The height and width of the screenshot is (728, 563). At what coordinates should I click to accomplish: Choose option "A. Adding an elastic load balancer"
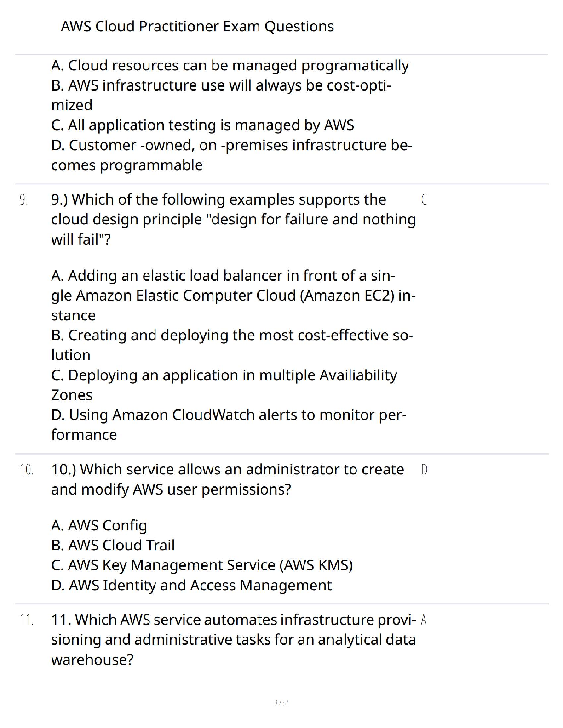[x=233, y=295]
